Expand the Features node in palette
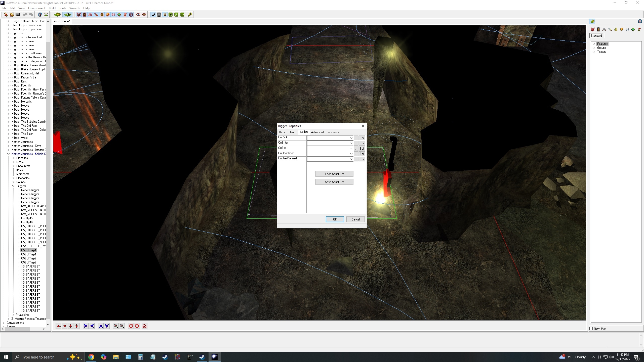 tap(594, 44)
